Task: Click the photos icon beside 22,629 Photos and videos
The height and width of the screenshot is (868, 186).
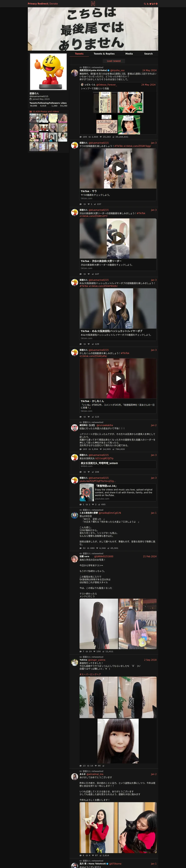Action: point(30,111)
